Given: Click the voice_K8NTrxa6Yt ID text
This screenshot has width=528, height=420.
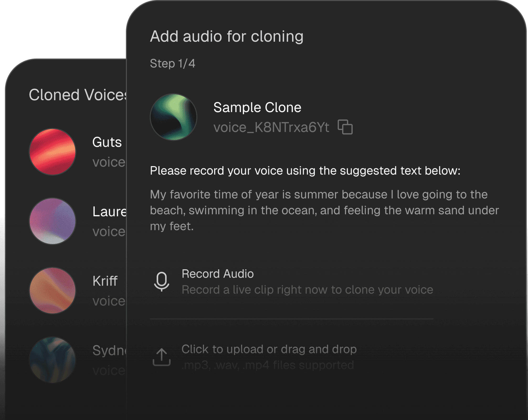Looking at the screenshot, I should (271, 128).
